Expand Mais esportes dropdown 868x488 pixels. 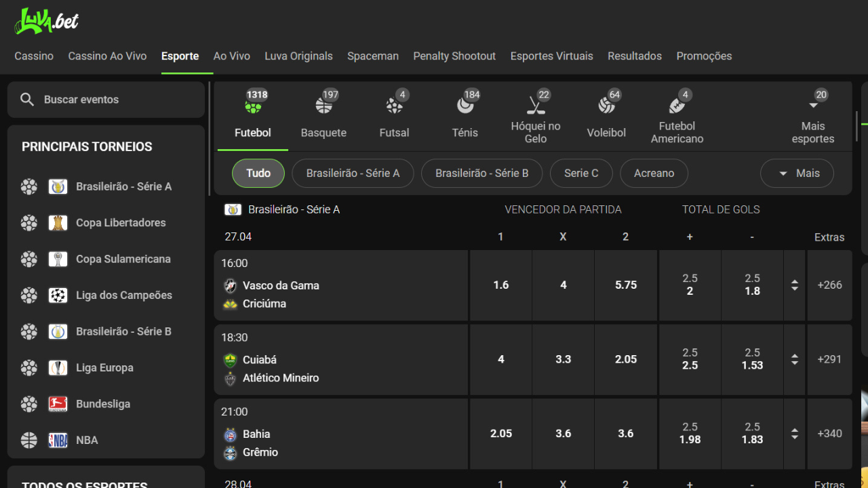tap(813, 117)
